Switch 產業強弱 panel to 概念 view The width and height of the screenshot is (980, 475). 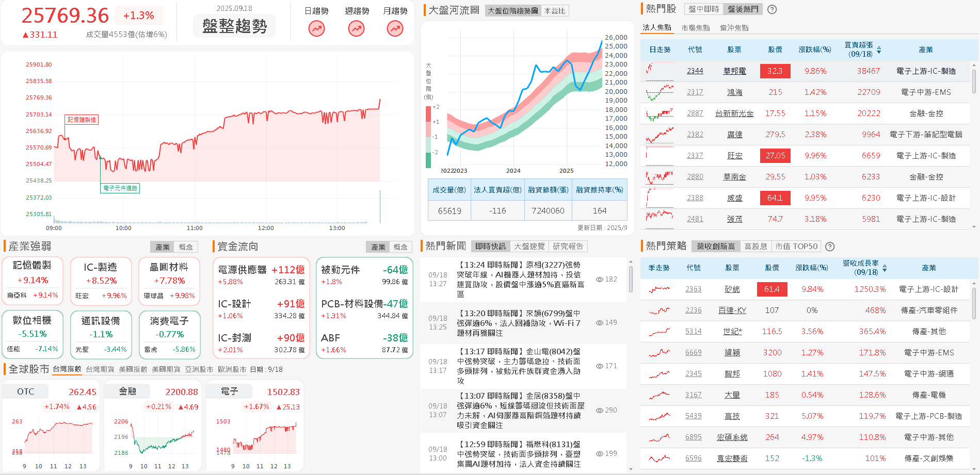[x=186, y=247]
